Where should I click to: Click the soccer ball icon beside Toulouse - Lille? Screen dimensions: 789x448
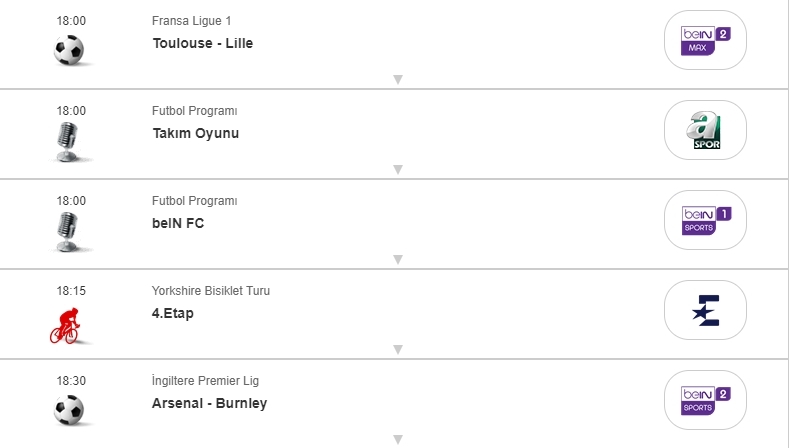(69, 50)
